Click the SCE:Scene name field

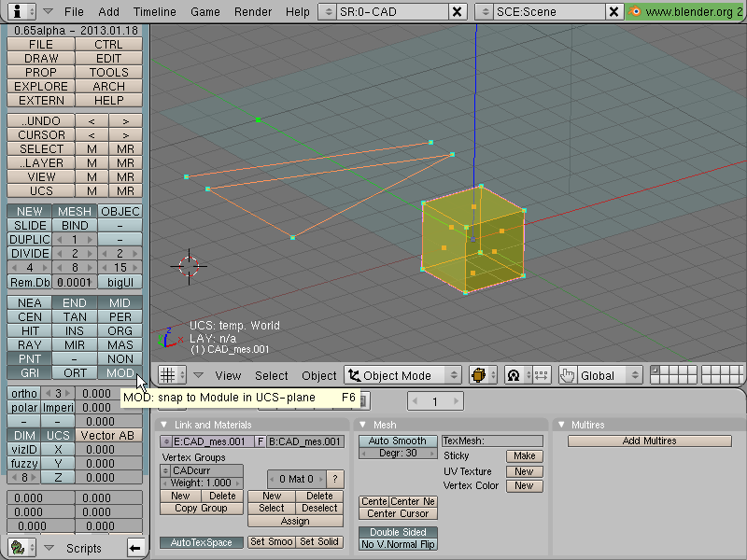550,11
